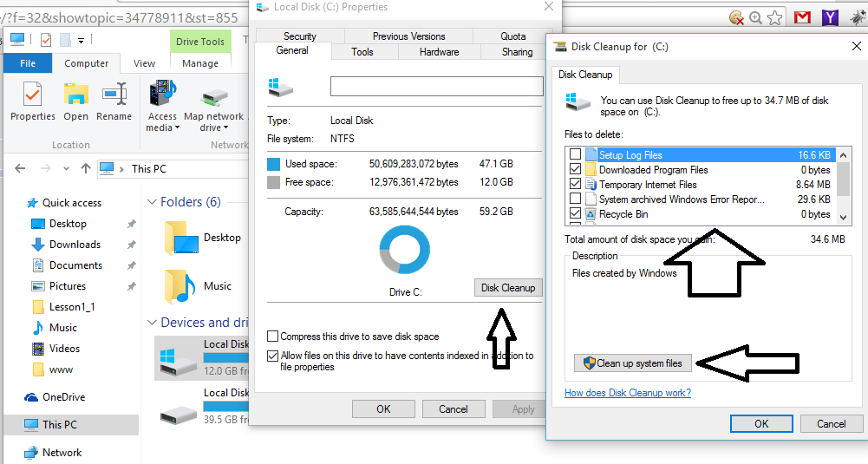Click the This PC address bar
This screenshot has height=464, width=868.
tap(174, 169)
